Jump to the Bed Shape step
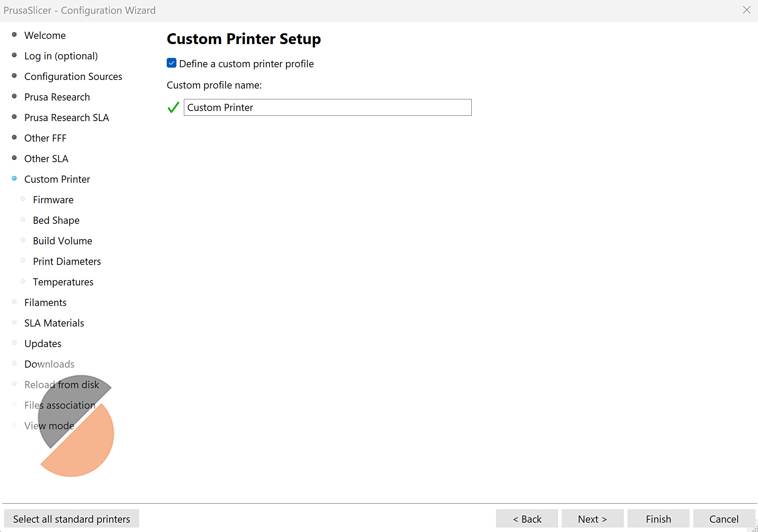 point(56,220)
